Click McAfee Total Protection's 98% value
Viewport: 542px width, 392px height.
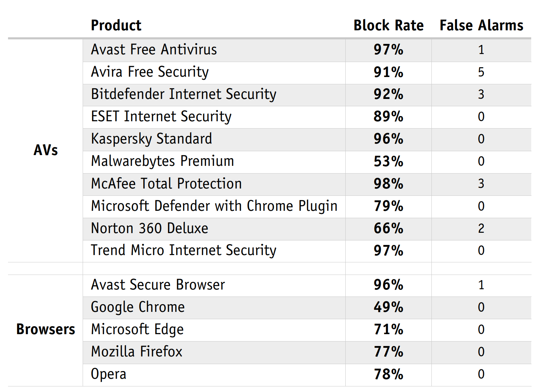click(388, 184)
